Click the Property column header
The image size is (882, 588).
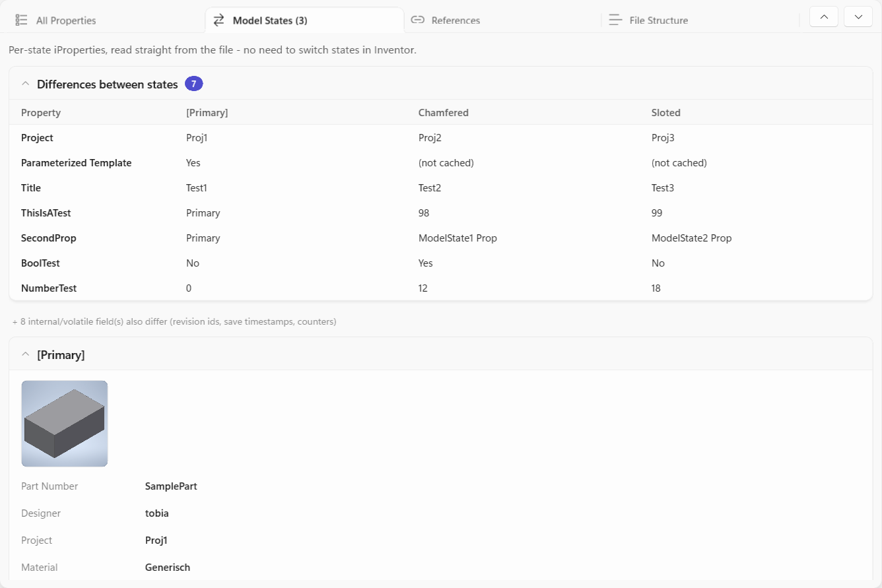pos(41,113)
